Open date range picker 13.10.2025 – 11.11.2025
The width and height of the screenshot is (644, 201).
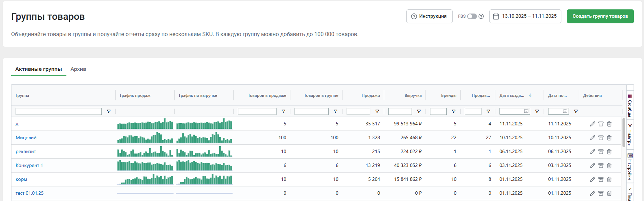525,16
